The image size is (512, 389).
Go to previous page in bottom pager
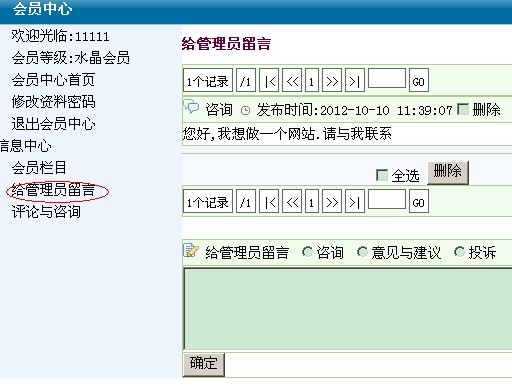(292, 201)
